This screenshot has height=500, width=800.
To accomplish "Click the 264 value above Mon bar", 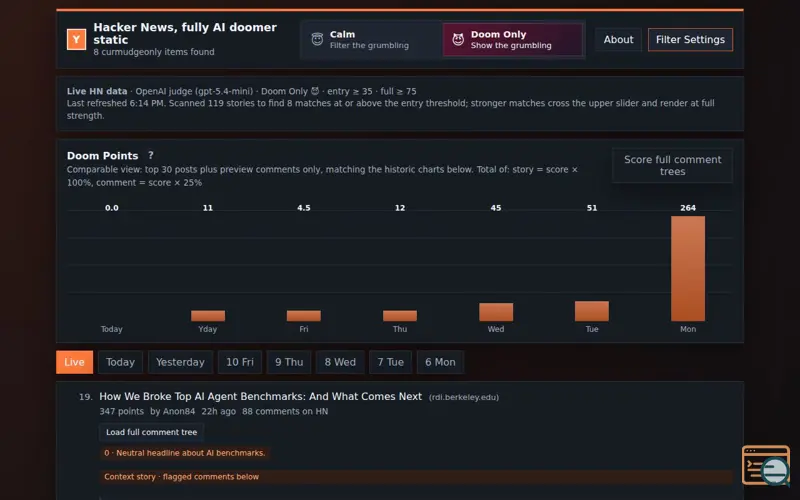I will click(x=688, y=208).
